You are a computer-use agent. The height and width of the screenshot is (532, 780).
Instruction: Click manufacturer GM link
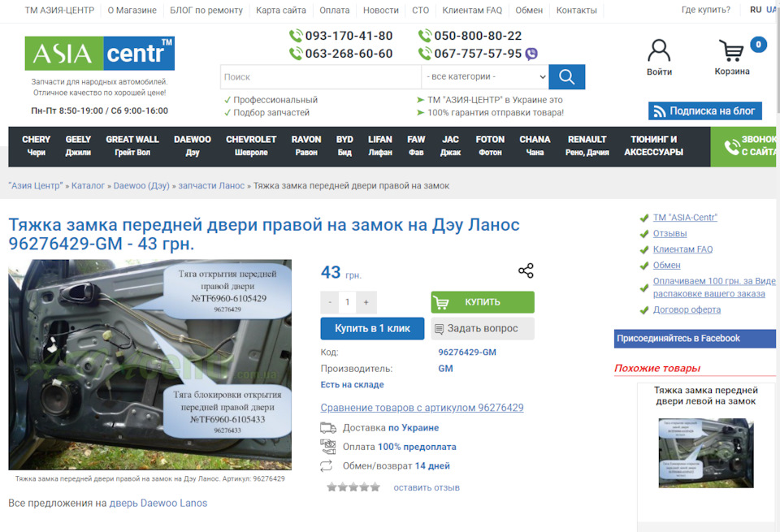coord(445,369)
